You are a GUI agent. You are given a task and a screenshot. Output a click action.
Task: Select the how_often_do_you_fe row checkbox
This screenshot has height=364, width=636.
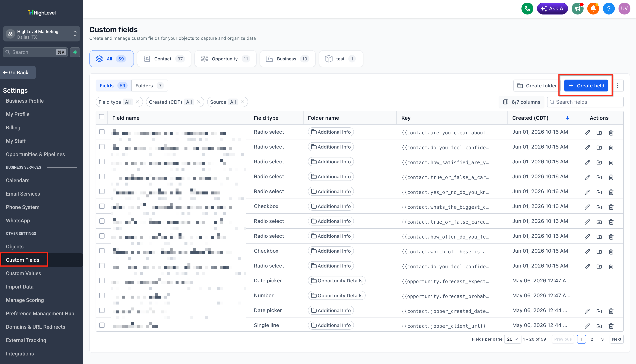[102, 236]
